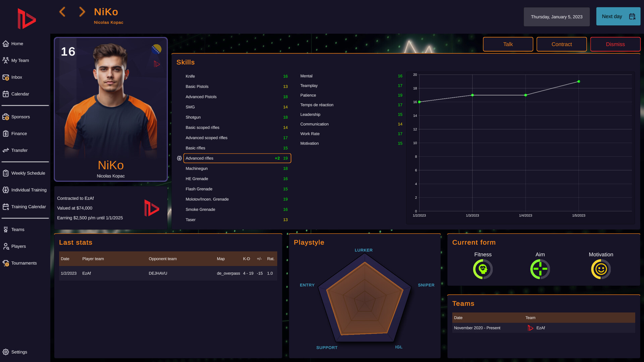Open the date display showing Thursday, January 5

tap(556, 16)
